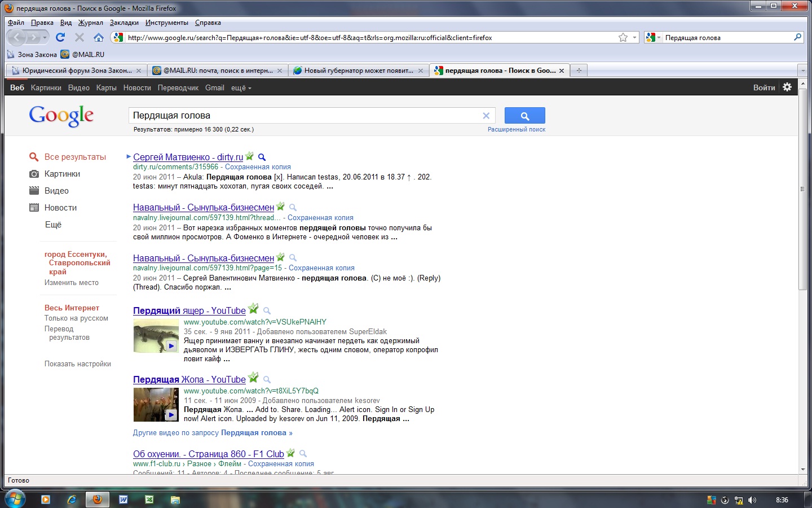Click the page vertical scrollbar thumb
Screen dimensions: 812x508
point(803,189)
